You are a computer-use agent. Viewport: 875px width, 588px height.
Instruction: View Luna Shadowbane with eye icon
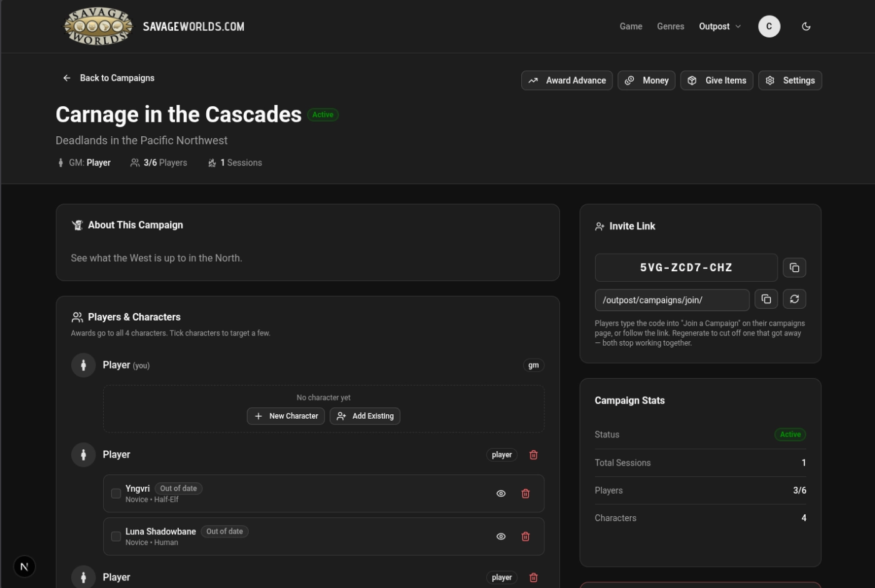pos(501,536)
